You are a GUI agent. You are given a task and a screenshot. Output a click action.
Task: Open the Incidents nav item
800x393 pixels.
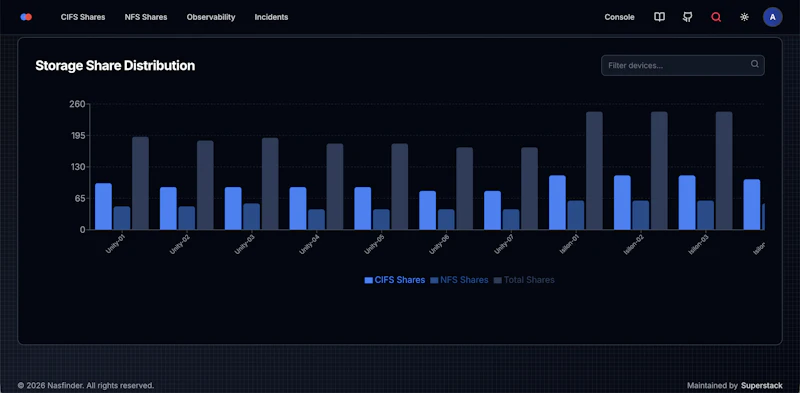click(x=271, y=17)
